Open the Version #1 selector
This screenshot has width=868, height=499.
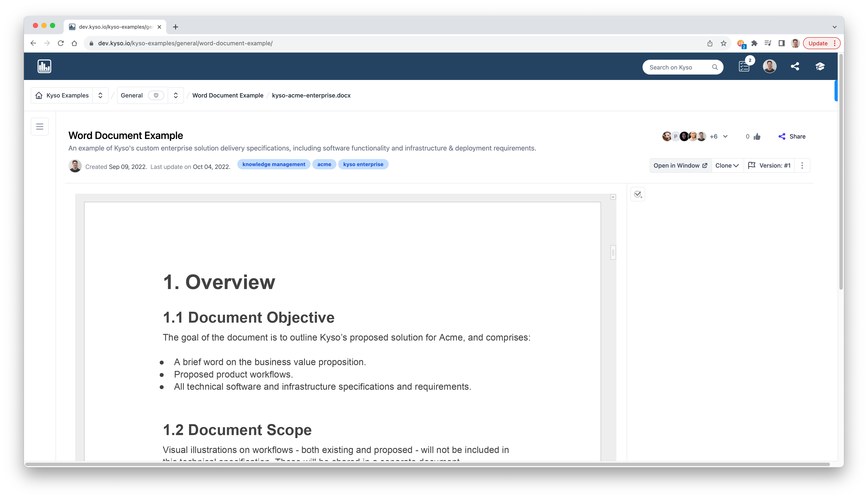(x=769, y=165)
